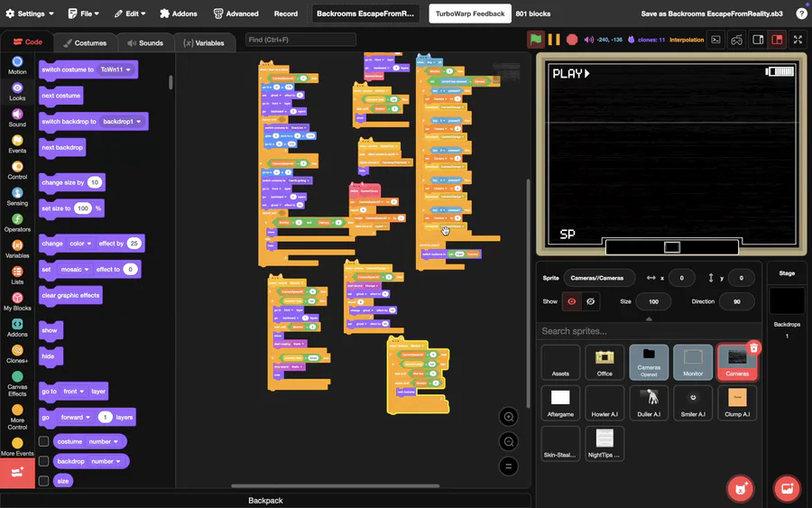Switch to small stage layout icon

click(x=758, y=40)
